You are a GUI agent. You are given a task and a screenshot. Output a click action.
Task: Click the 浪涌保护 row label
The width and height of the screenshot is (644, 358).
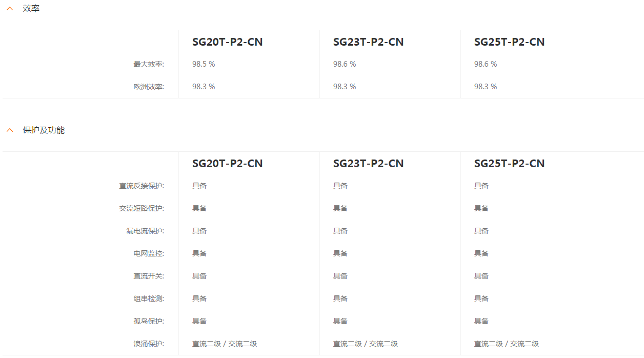pos(149,344)
